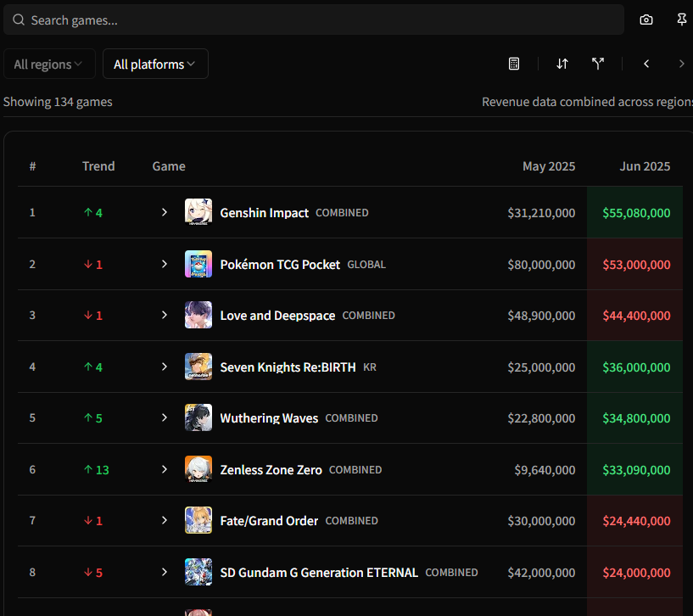693x616 pixels.
Task: Click the Pokémon TCG Pocket game name
Action: 280,265
